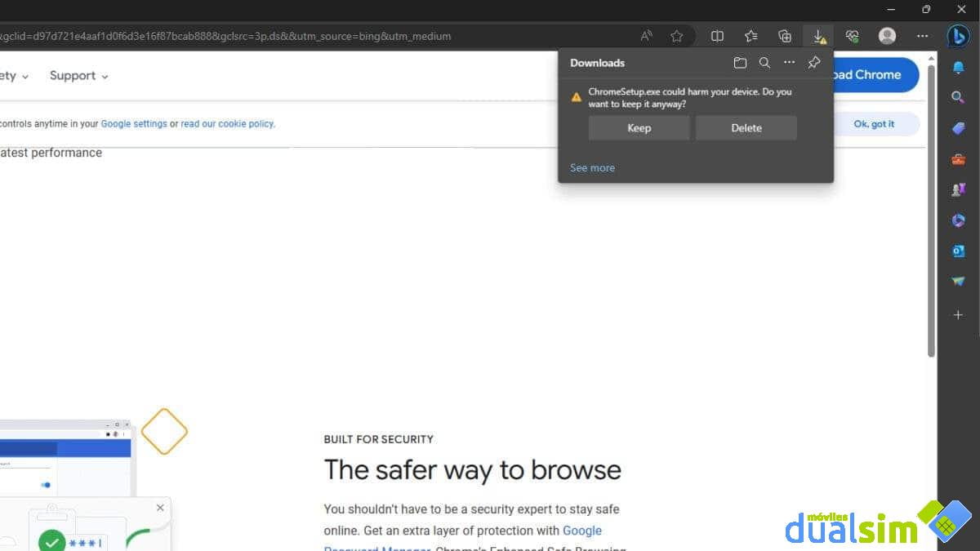Delete the ChromeSetup.exe download

(746, 127)
